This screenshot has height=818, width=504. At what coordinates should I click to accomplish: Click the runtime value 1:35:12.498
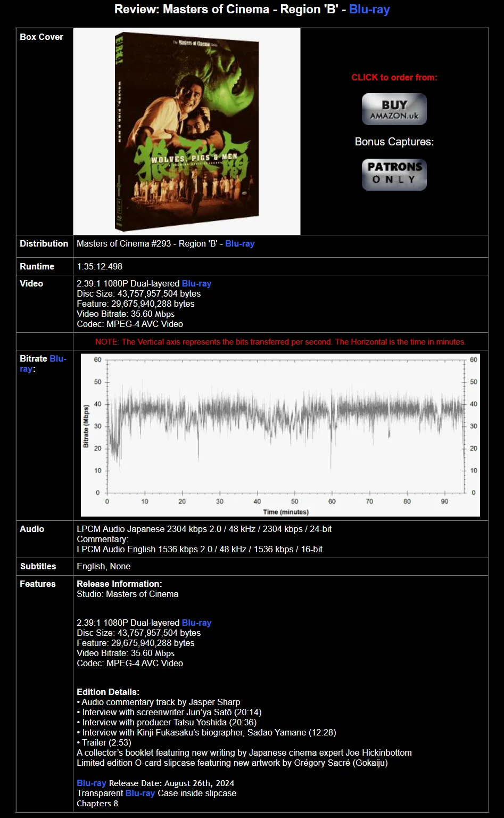pos(100,266)
